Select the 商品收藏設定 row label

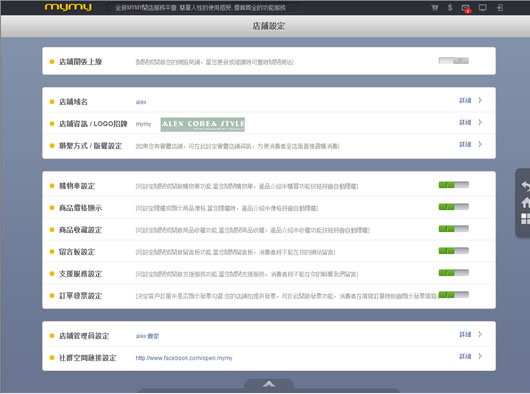80,230
